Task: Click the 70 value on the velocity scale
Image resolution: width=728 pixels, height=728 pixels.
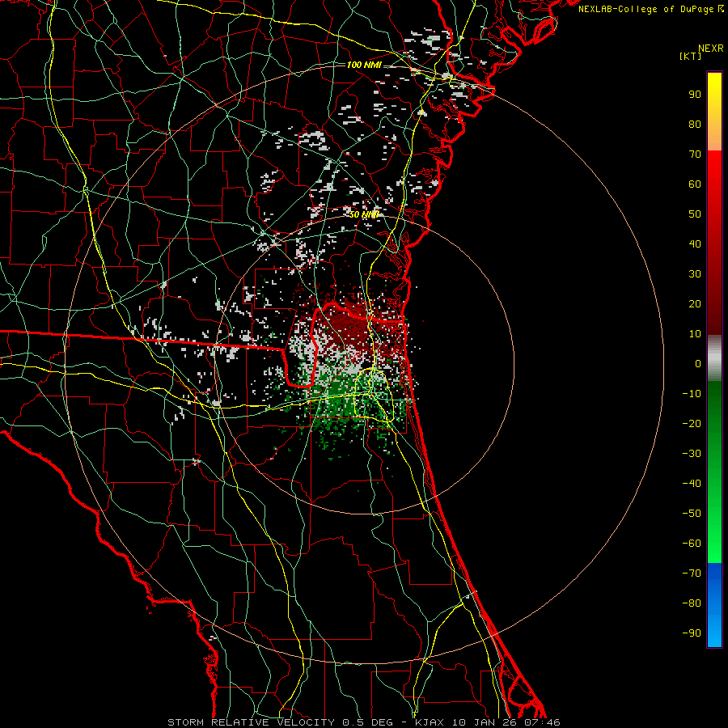Action: [695, 154]
